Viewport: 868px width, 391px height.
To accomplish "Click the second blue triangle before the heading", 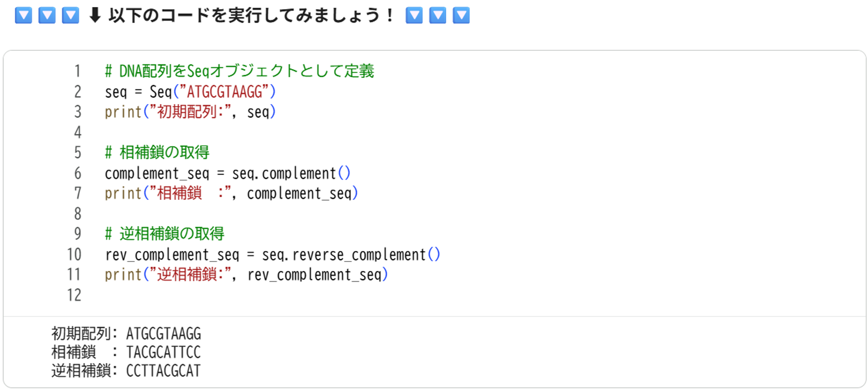I will click(x=47, y=15).
